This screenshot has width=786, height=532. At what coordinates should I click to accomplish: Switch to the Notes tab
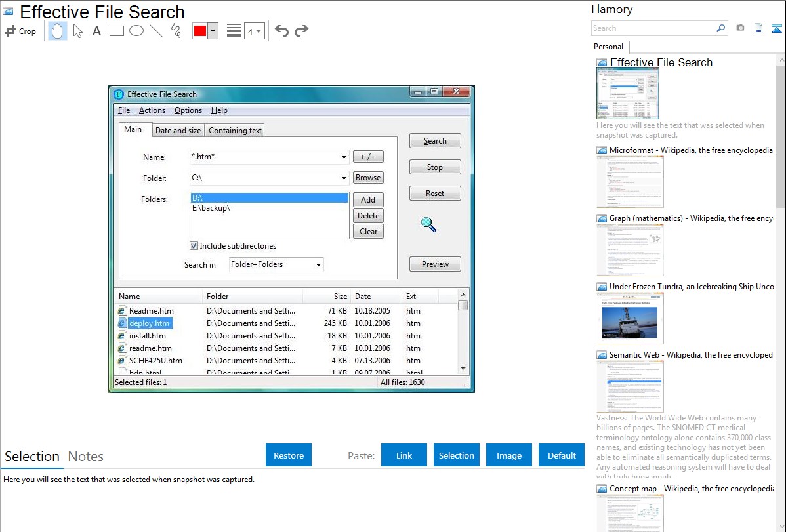(x=86, y=457)
